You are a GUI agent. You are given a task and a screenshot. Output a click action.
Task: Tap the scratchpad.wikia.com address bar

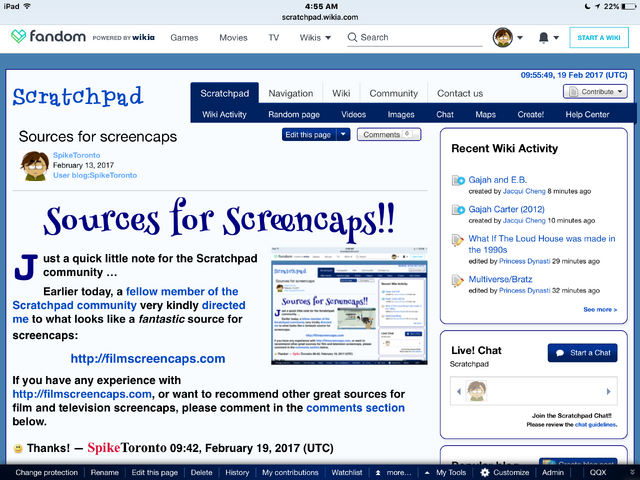[x=320, y=17]
